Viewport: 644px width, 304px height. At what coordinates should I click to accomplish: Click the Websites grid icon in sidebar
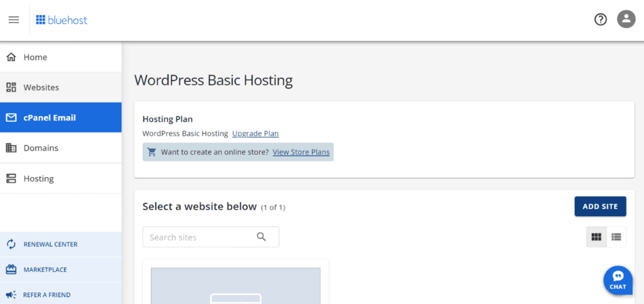(x=11, y=87)
